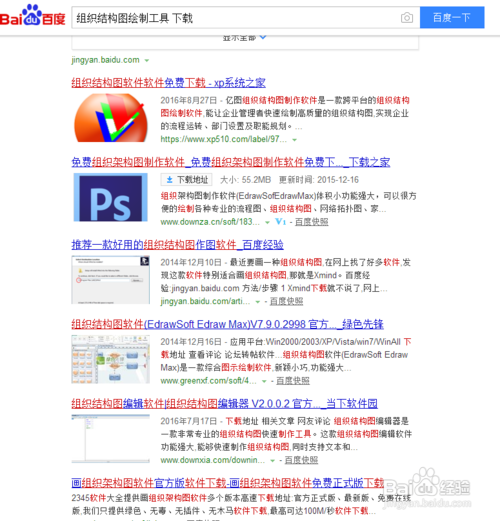Viewport: 500px width, 521px height.
Task: Click the Xmind article dialog thumbnail
Action: tap(111, 280)
